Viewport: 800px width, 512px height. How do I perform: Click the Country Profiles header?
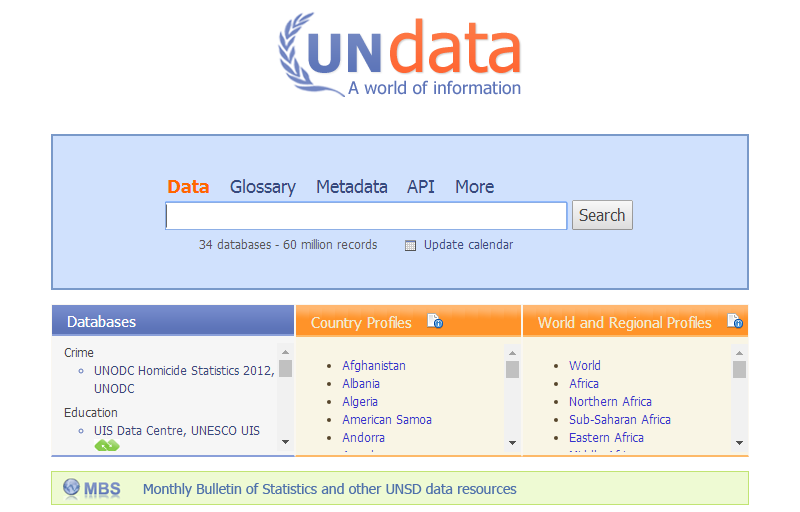pos(408,321)
